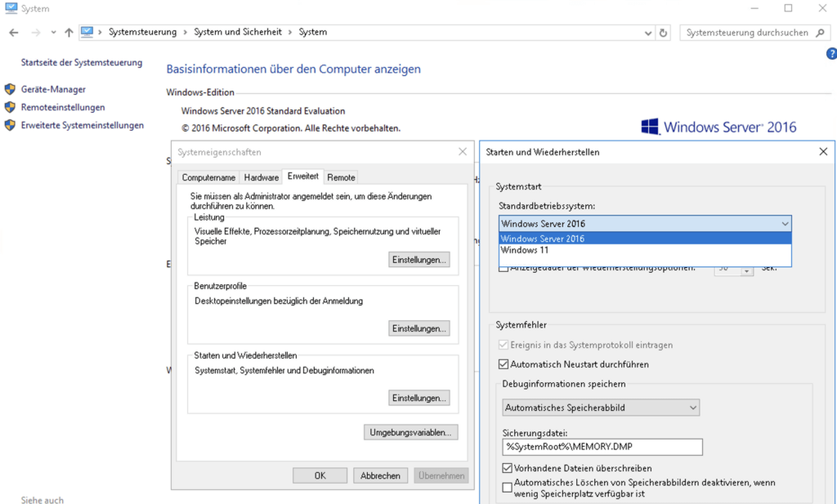Switch to the Remote tab
Screen dimensions: 837x504
(x=341, y=177)
